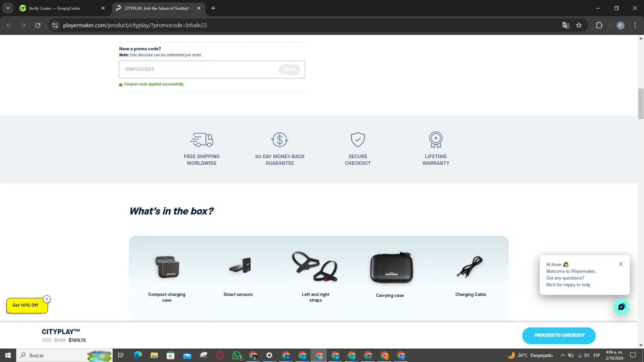This screenshot has height=362, width=644.
Task: Click the taskbar Buscar search box
Action: click(x=64, y=355)
